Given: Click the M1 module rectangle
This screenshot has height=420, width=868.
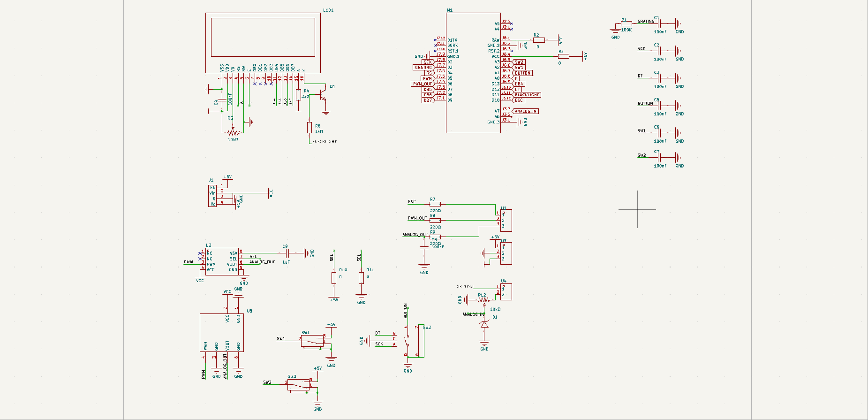Looking at the screenshot, I should pyautogui.click(x=473, y=73).
